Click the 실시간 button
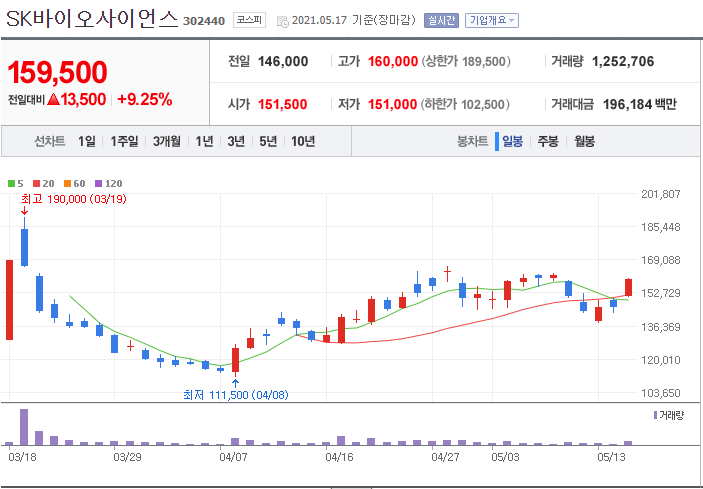The height and width of the screenshot is (489, 703). pos(442,20)
